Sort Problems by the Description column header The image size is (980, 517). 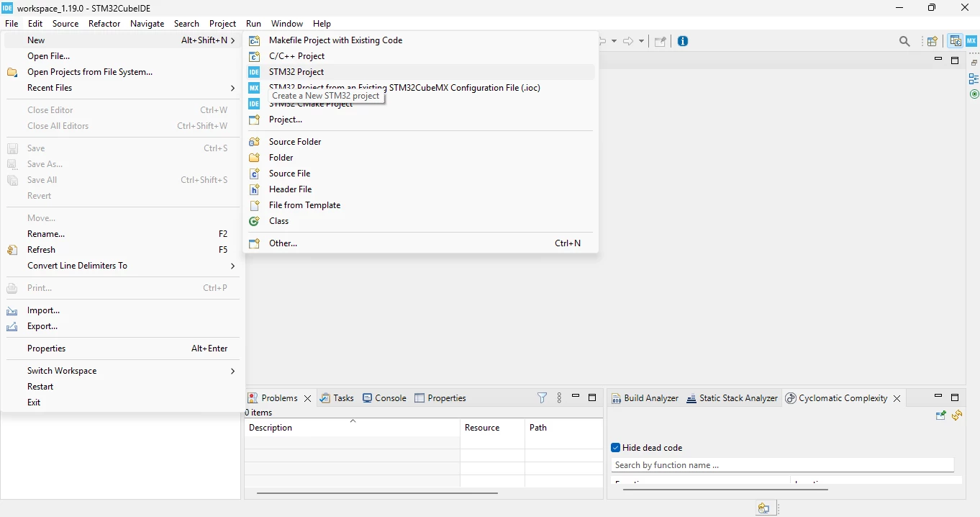[352, 428]
